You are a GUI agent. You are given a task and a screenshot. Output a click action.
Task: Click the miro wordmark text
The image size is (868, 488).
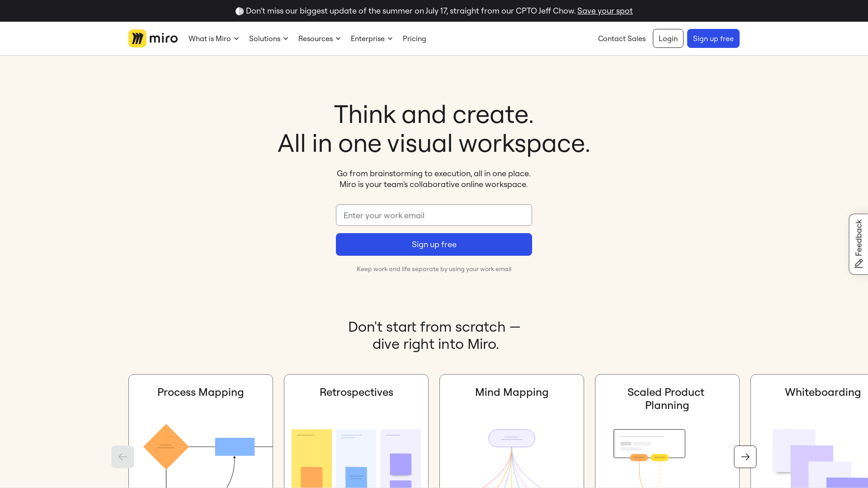[163, 38]
